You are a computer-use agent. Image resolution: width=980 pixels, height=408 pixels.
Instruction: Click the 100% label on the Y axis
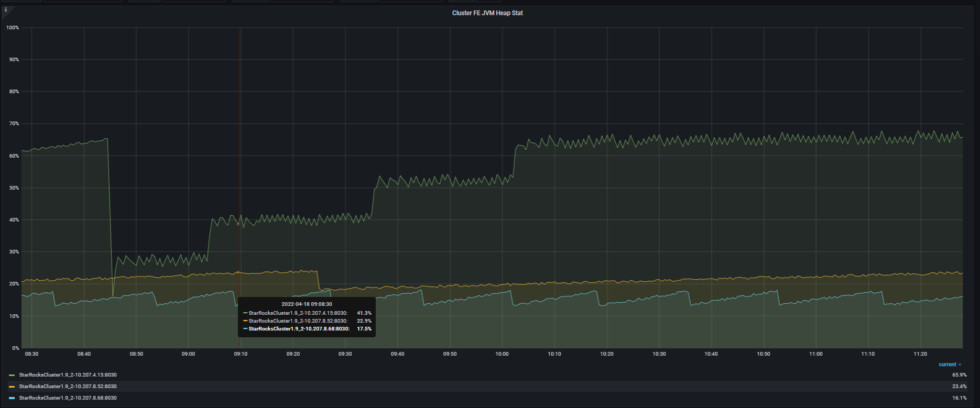coord(13,28)
